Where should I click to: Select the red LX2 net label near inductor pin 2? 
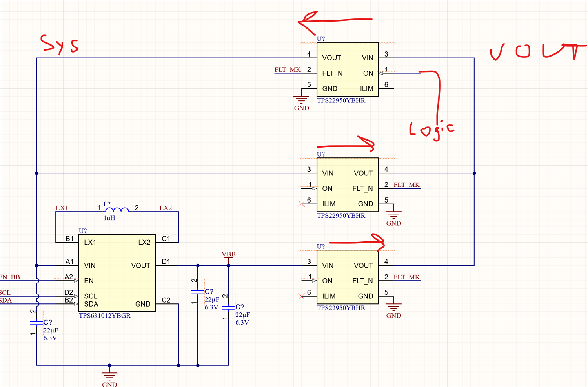tap(166, 208)
